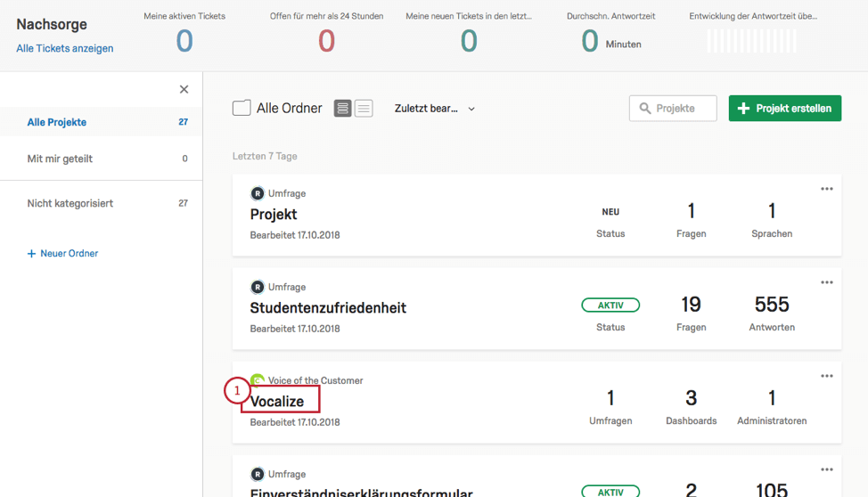Click the magnifier icon in search box
This screenshot has height=497, width=868.
pos(645,108)
